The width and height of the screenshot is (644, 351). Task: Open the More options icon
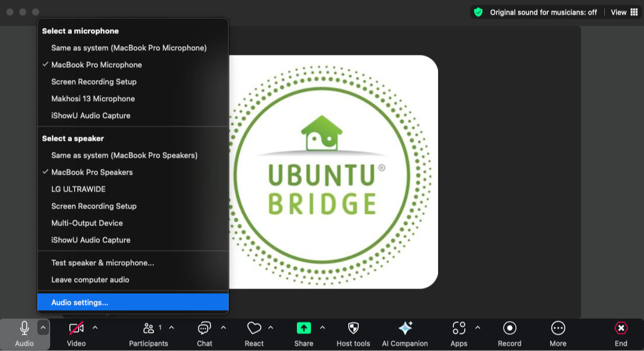[558, 328]
